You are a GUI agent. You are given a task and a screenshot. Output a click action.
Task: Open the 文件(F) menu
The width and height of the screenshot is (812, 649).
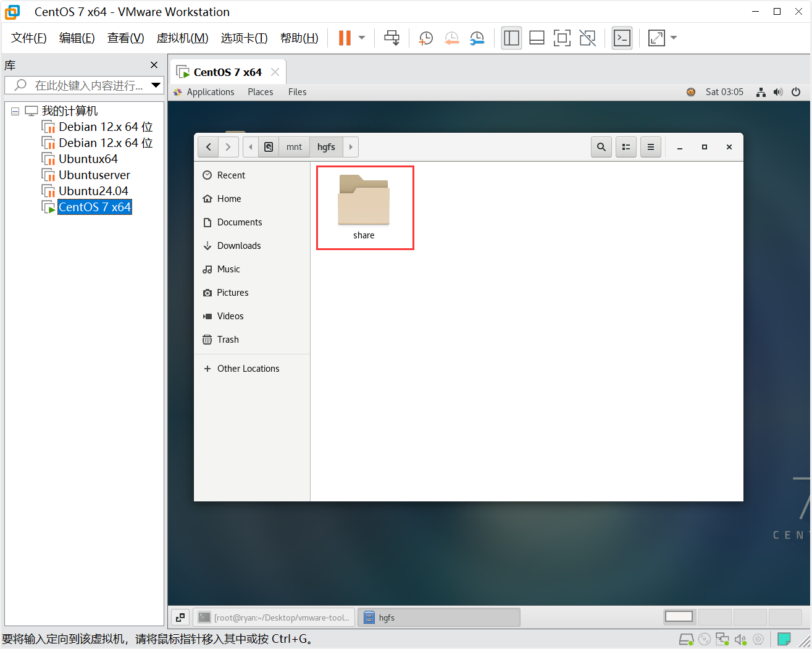pyautogui.click(x=29, y=38)
